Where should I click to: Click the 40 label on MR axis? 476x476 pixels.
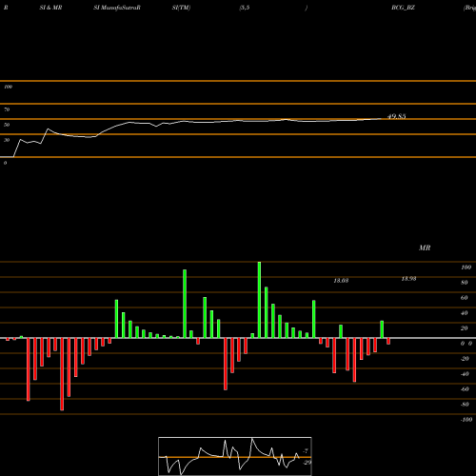point(465,313)
